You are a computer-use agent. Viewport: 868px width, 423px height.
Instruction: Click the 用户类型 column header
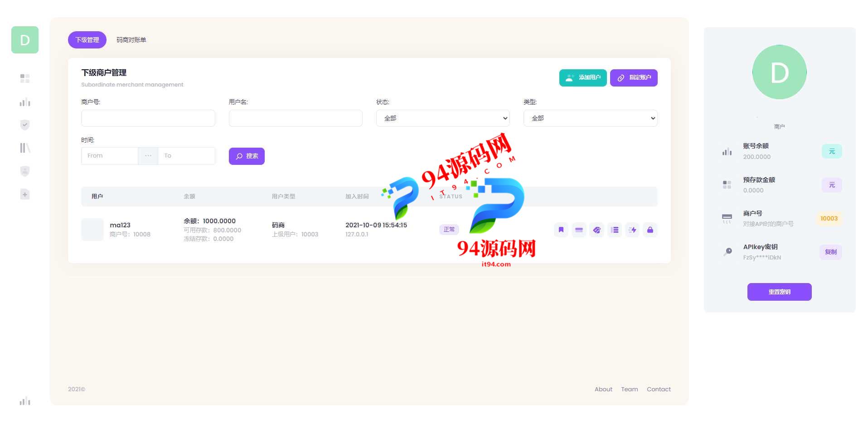[x=283, y=197]
